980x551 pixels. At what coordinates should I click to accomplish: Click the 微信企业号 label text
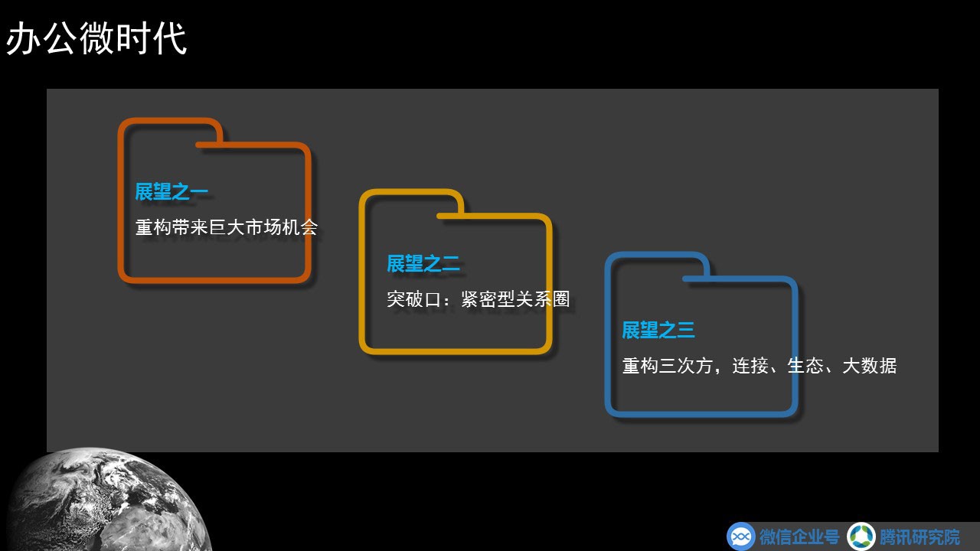click(799, 537)
